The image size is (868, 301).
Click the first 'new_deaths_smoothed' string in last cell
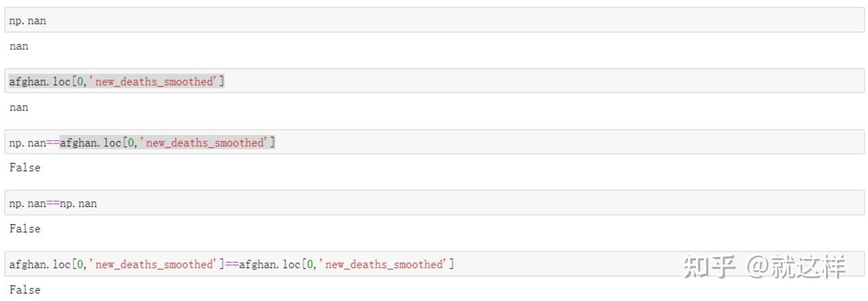tap(154, 265)
